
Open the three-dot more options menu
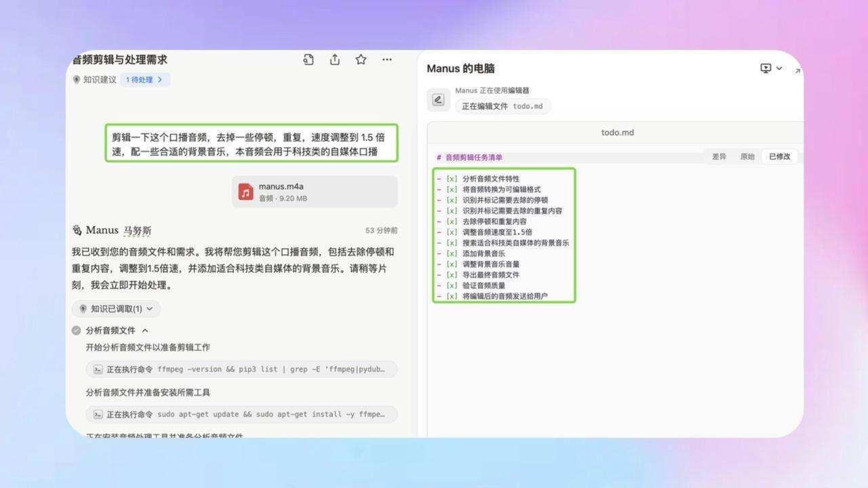(387, 60)
